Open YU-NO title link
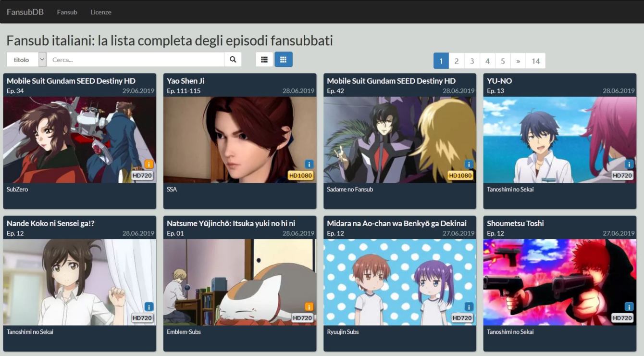644x356 pixels. point(499,81)
